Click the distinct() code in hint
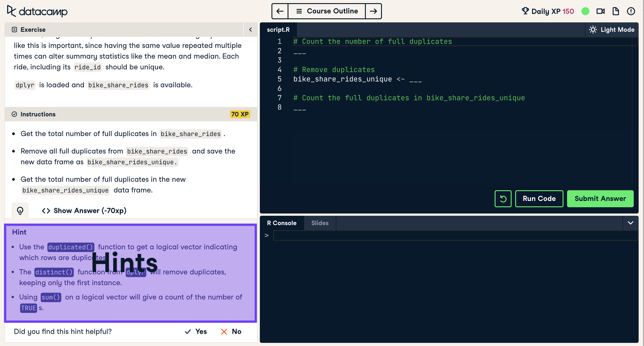 (54, 272)
